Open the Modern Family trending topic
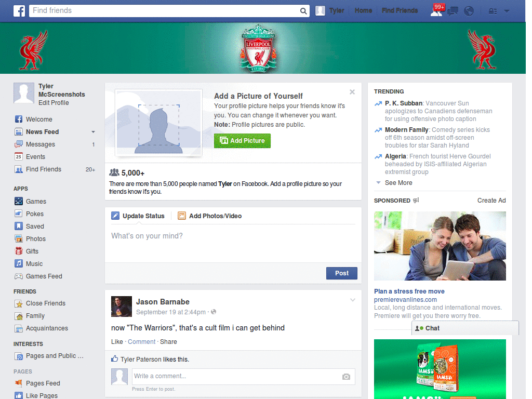The width and height of the screenshot is (532, 399). click(406, 129)
